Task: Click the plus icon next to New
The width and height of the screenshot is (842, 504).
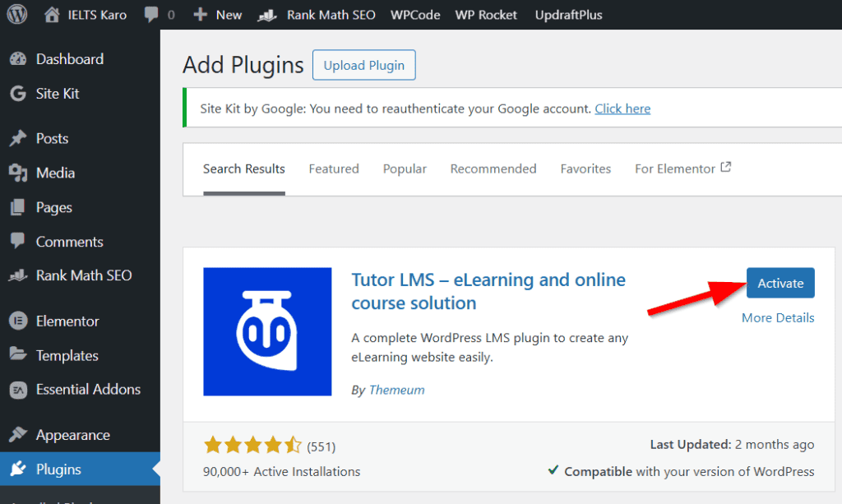Action: point(201,15)
